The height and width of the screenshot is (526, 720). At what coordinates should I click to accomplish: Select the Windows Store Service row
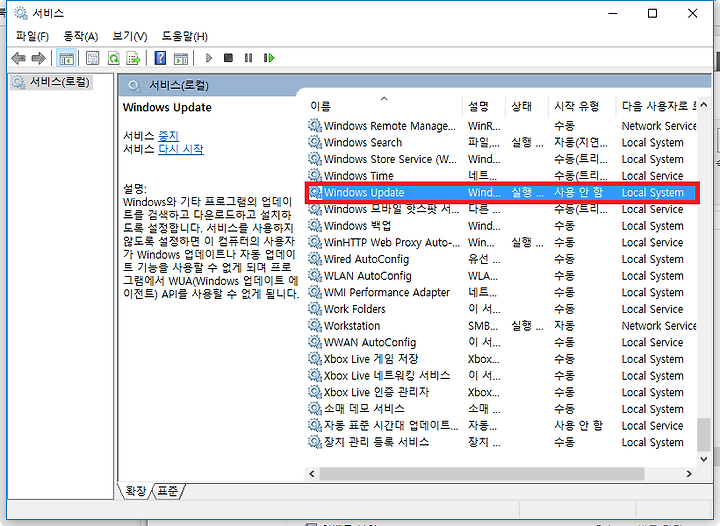point(502,159)
